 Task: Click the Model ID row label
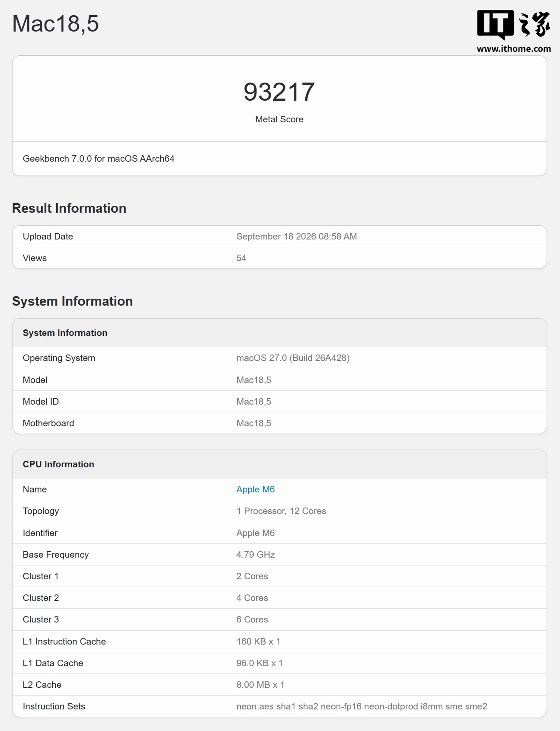coord(41,402)
